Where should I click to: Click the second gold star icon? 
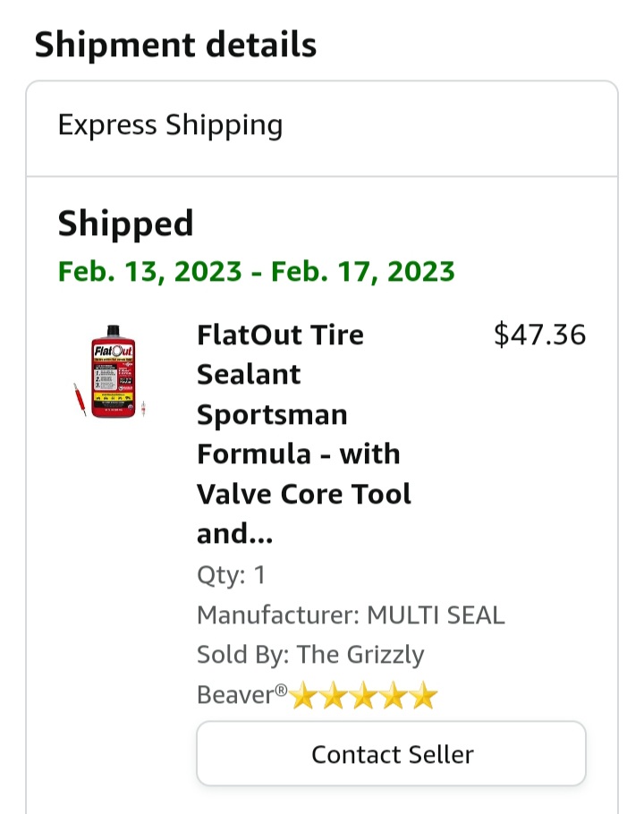click(x=333, y=695)
